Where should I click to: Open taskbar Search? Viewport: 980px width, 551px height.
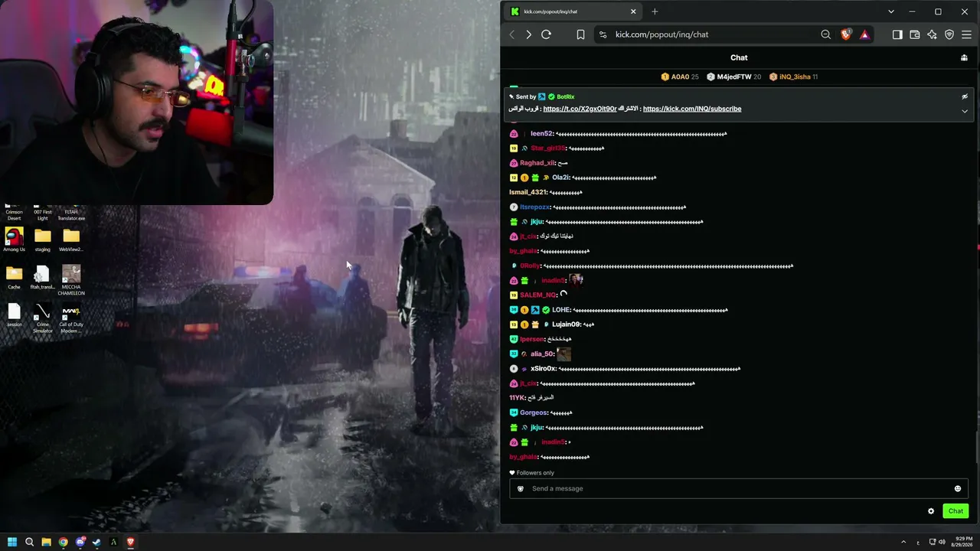tap(29, 542)
